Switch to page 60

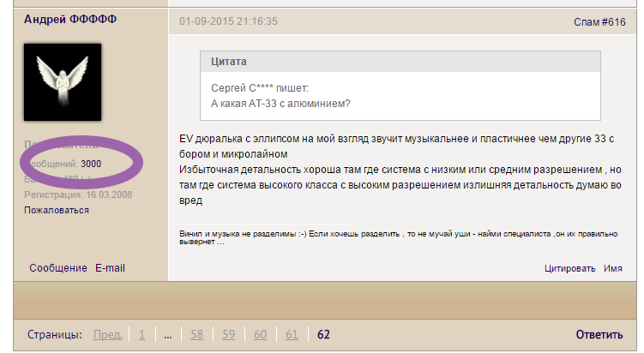260,334
